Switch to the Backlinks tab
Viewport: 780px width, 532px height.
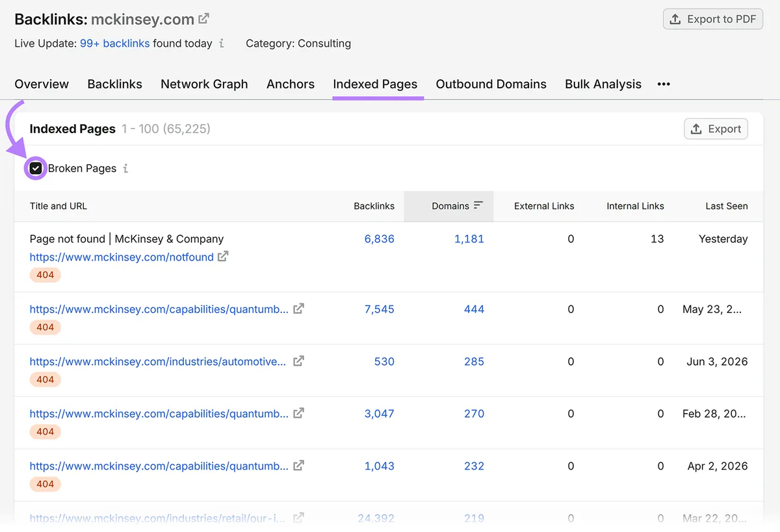click(114, 84)
